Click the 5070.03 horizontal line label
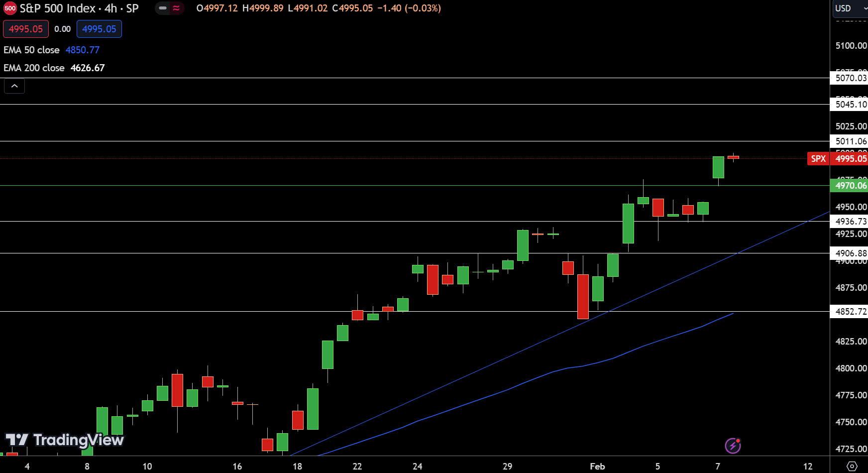Viewport: 868px width, 473px height. coord(850,78)
